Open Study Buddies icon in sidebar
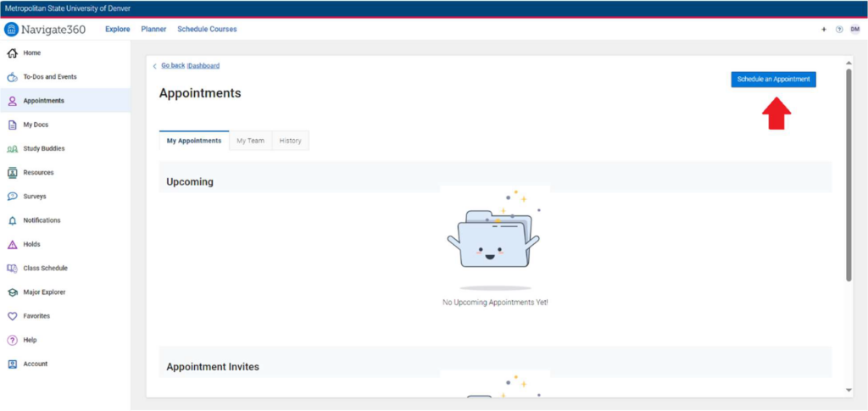This screenshot has height=411, width=868. [12, 149]
